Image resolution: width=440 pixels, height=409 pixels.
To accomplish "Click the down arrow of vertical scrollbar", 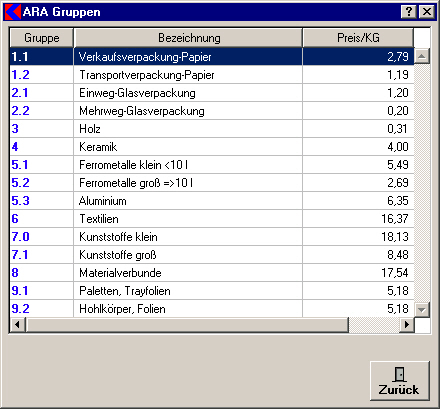I will [422, 310].
